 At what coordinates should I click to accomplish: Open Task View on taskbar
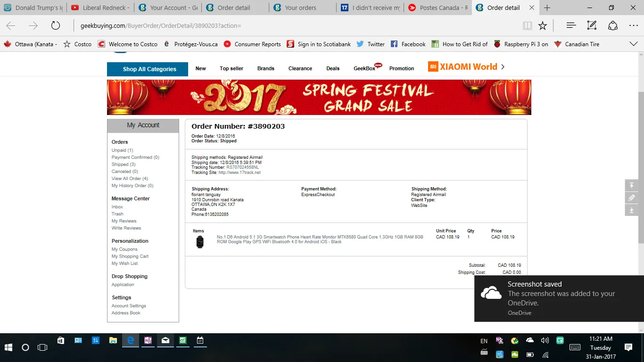[42, 347]
